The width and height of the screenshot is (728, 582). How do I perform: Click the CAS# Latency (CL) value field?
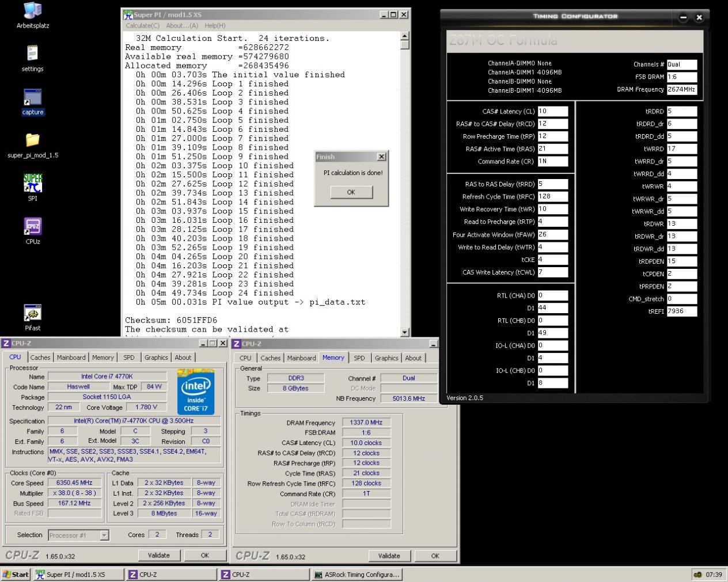552,111
